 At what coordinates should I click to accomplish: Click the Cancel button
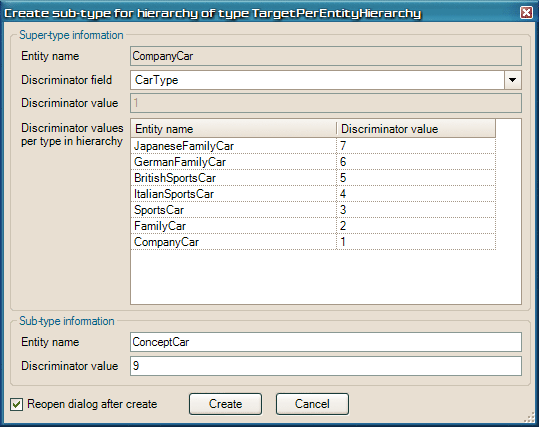click(x=312, y=404)
